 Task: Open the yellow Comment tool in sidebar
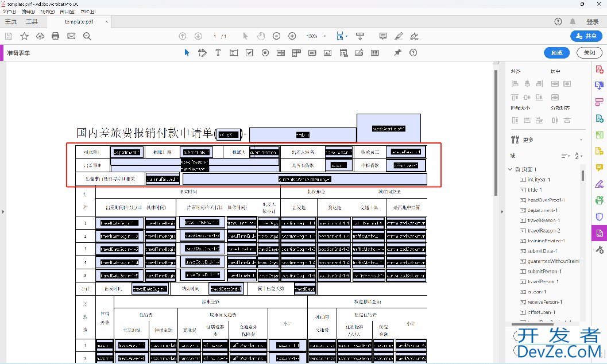(600, 168)
